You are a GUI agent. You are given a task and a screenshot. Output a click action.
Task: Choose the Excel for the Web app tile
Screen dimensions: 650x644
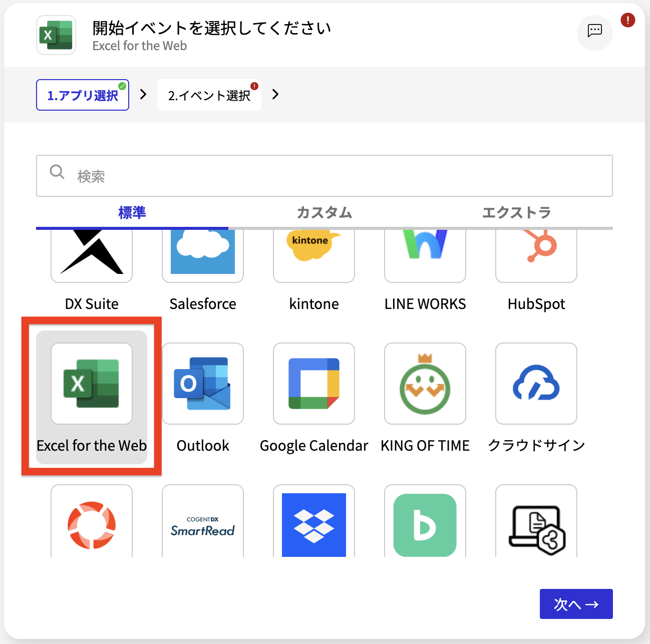[x=92, y=397]
